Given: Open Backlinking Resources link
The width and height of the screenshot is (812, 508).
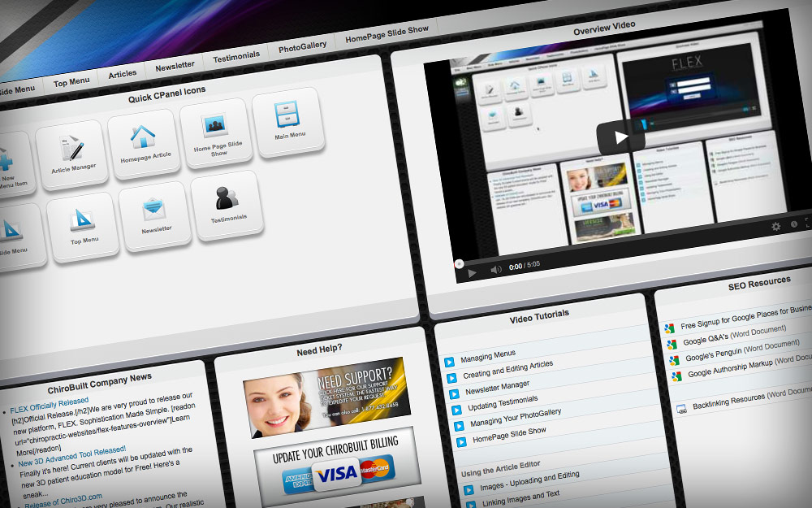Looking at the screenshot, I should (x=753, y=397).
